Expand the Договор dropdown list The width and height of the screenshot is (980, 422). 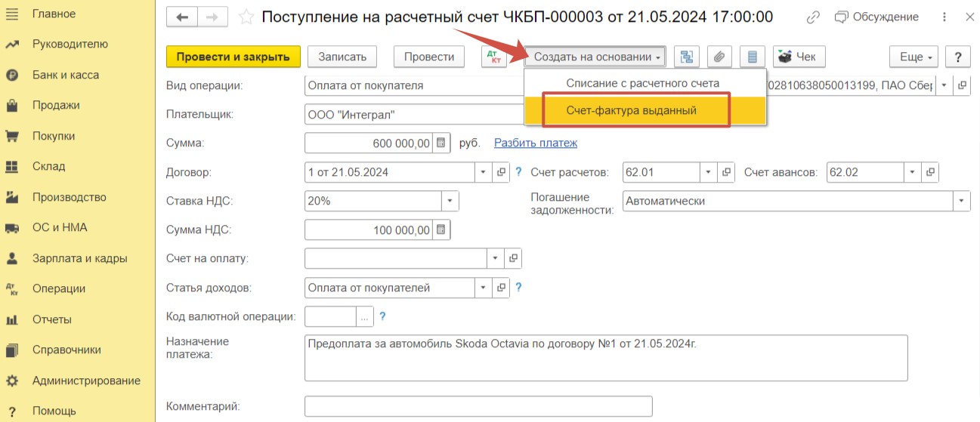point(484,172)
